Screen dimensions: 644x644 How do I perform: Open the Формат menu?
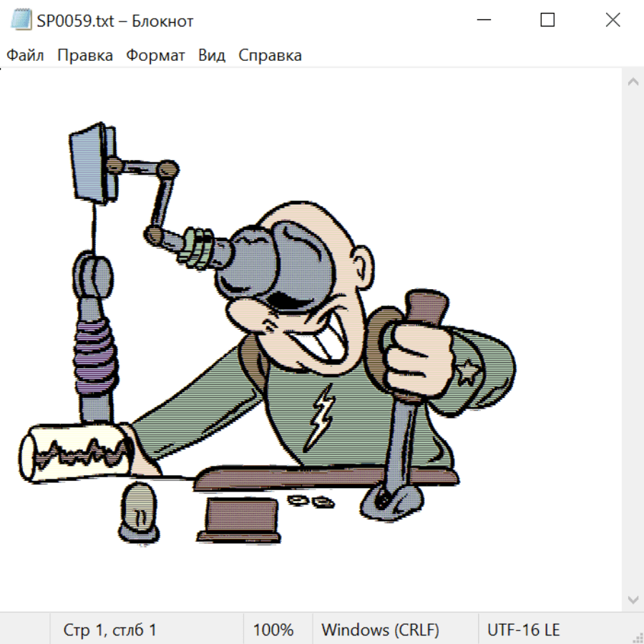(155, 56)
